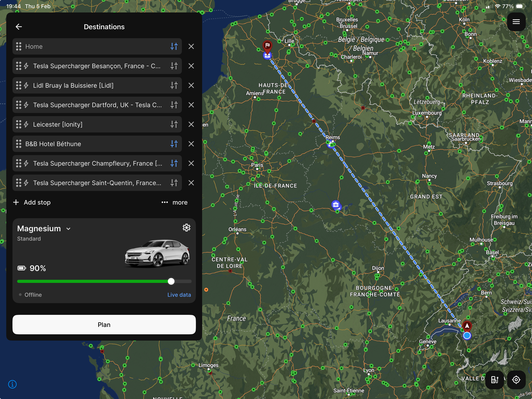
Task: Select the destination flag marker near Lille
Action: pyautogui.click(x=267, y=46)
